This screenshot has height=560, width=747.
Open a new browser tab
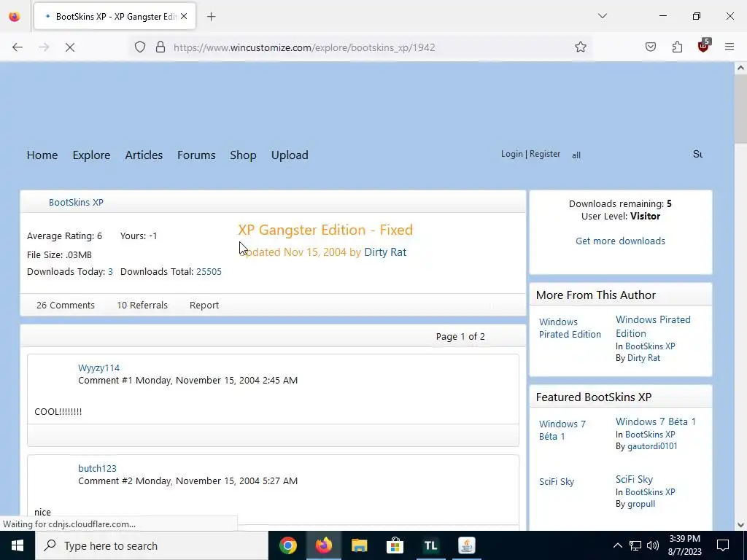(211, 17)
